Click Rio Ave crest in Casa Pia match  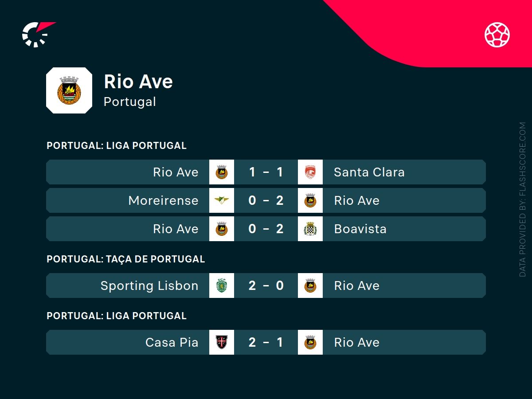coord(310,342)
